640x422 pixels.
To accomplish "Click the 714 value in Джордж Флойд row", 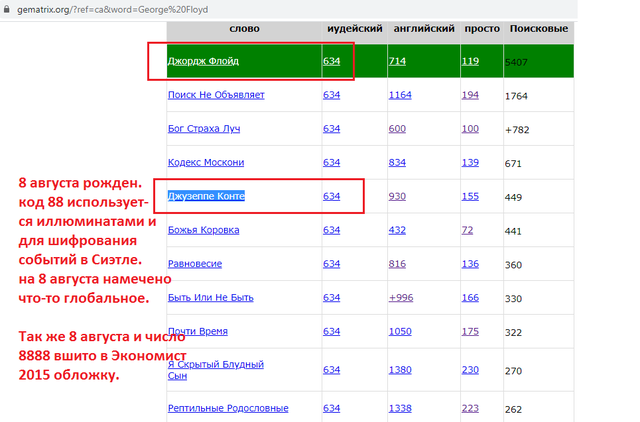I will coord(397,61).
